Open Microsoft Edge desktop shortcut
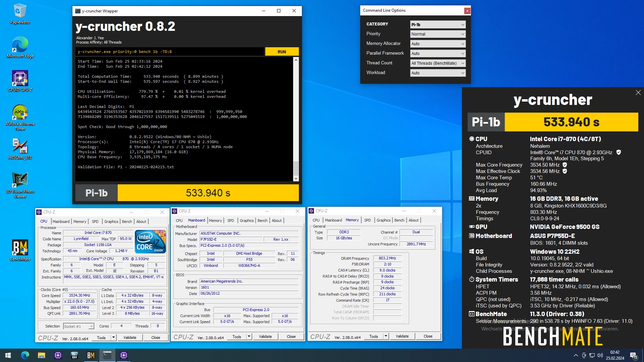 [x=20, y=47]
